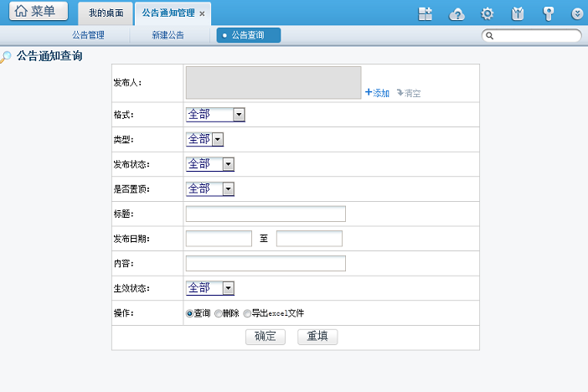This screenshot has width=588, height=392.
Task: Close the 公告通知管理 tab
Action: [x=202, y=13]
